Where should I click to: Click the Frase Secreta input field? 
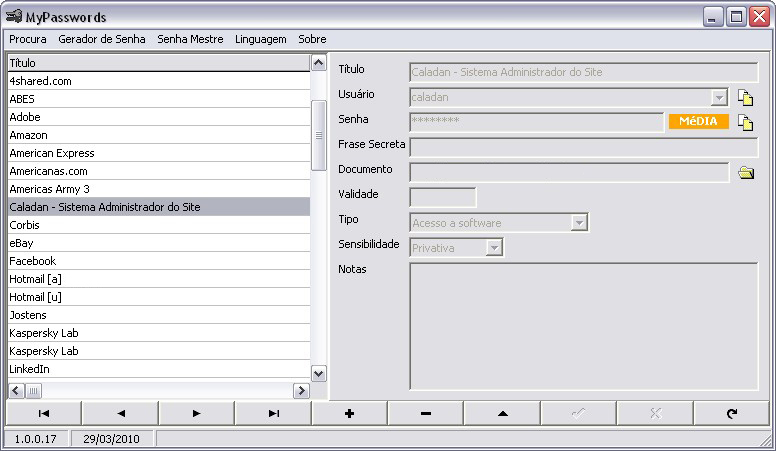583,147
